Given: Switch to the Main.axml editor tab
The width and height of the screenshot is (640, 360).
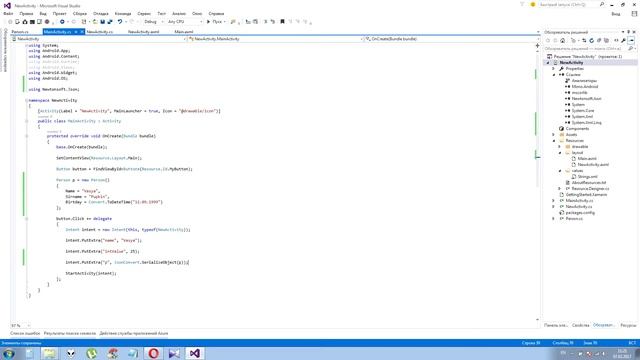Looking at the screenshot, I should (x=184, y=32).
